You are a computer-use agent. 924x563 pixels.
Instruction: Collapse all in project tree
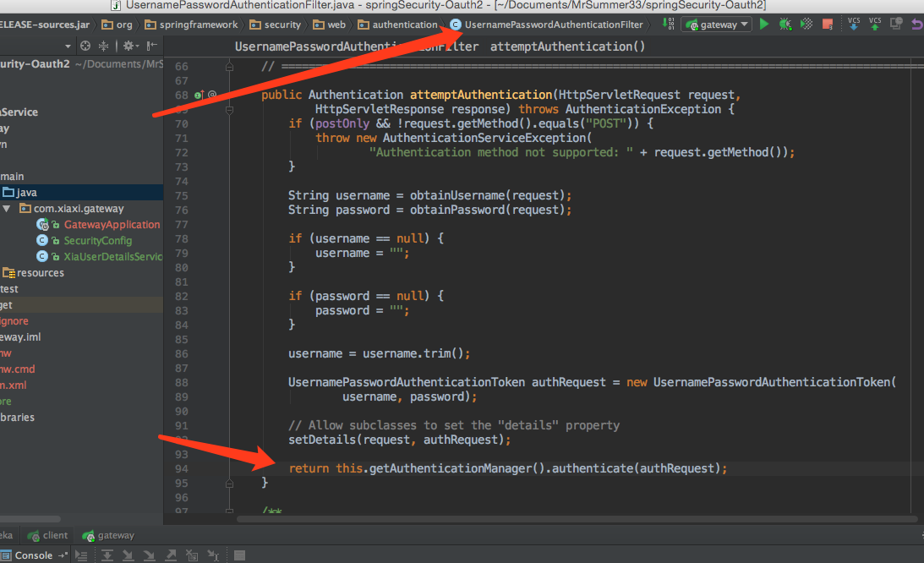point(103,46)
